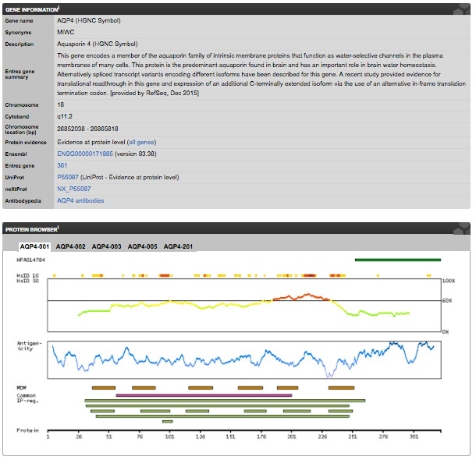Switch to the AQP4-002 tab

coord(70,246)
